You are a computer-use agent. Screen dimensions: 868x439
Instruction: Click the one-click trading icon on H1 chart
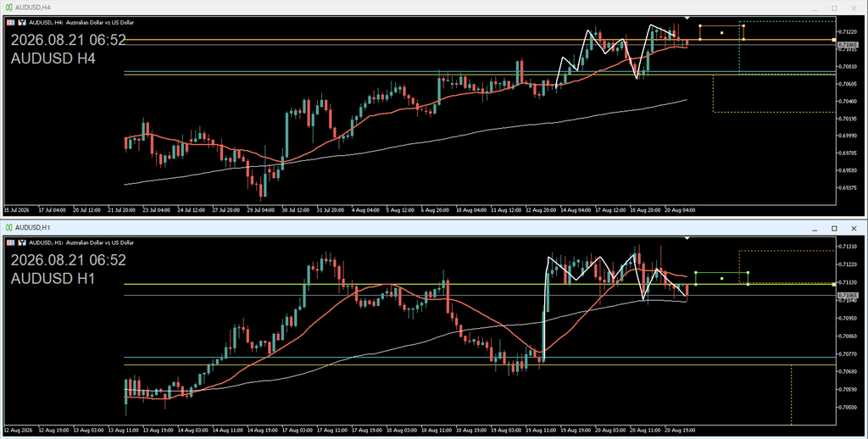10,242
